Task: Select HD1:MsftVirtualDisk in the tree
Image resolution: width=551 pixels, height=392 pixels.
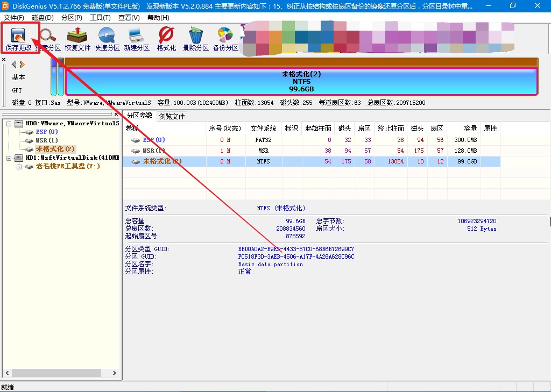Action: point(72,158)
